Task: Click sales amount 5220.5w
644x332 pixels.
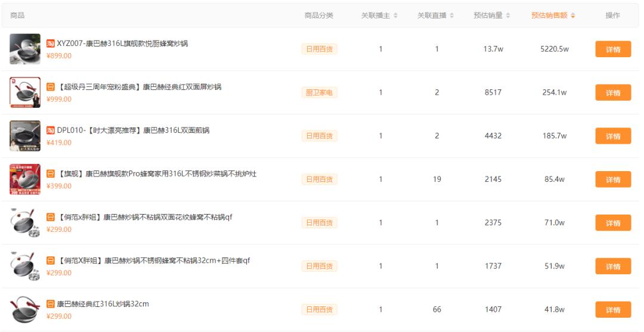Action: [x=555, y=49]
